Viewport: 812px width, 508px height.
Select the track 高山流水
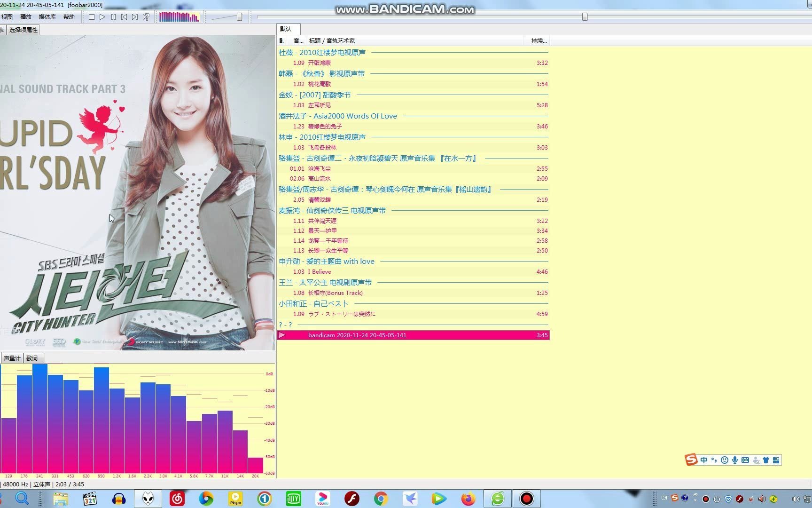point(413,179)
